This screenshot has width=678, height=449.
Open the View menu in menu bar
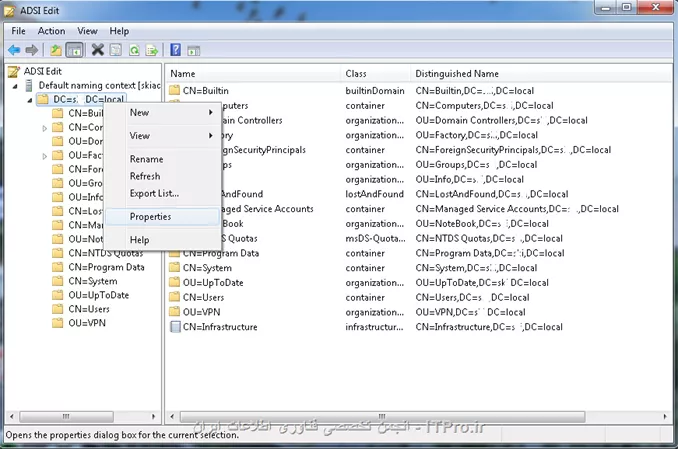click(87, 31)
